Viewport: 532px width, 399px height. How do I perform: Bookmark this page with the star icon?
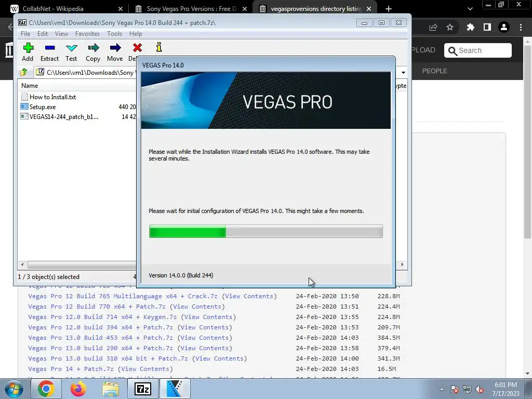pyautogui.click(x=450, y=28)
